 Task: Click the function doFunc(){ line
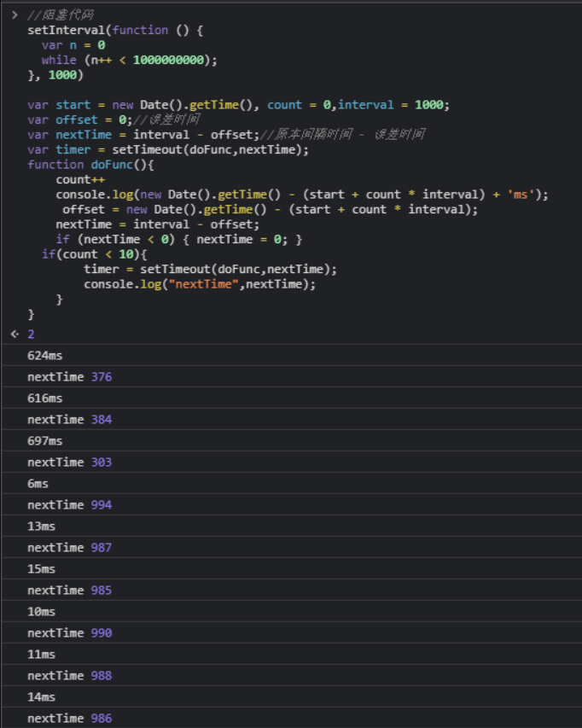pos(90,165)
